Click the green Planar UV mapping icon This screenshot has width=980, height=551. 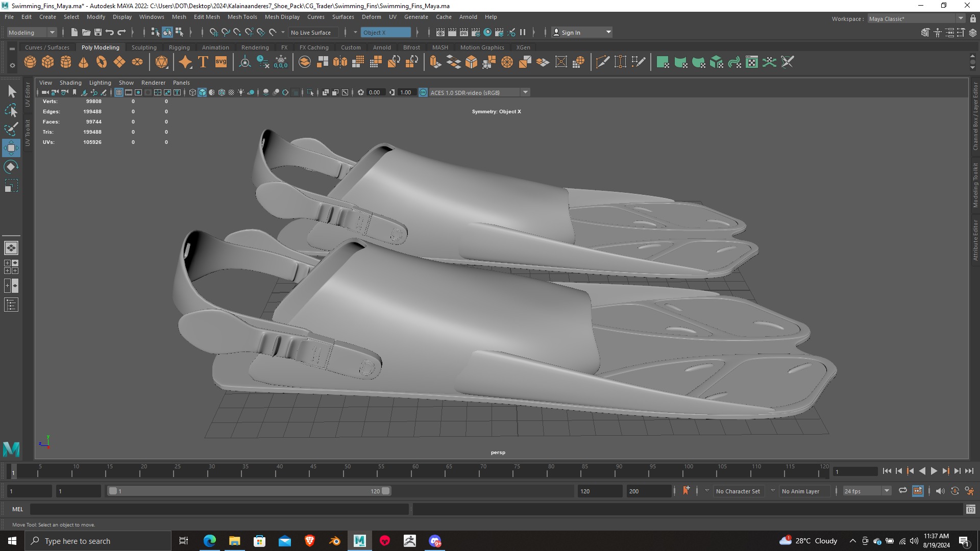(663, 62)
